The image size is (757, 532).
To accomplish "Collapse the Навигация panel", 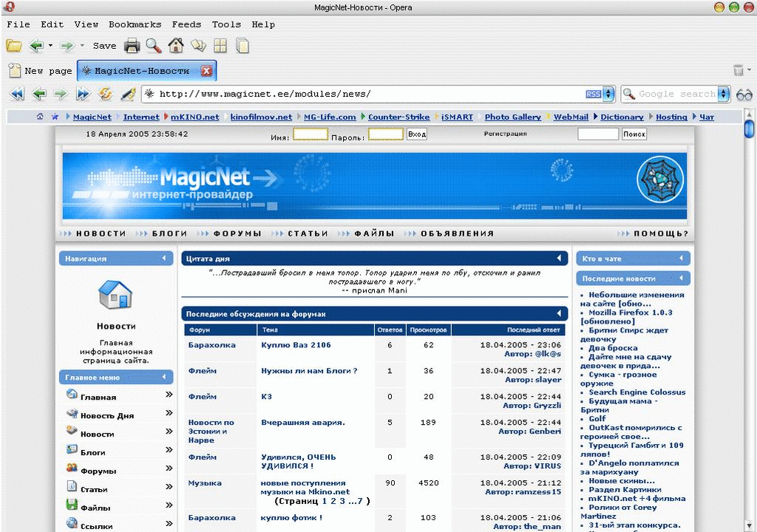I will pos(164,259).
